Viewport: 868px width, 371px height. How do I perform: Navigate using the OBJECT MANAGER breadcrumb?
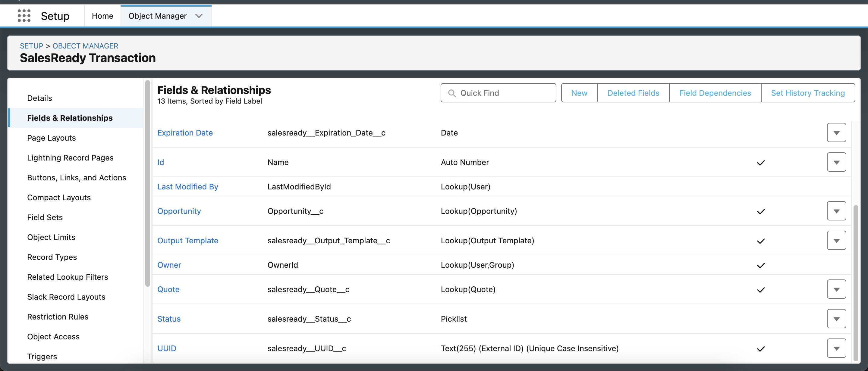pyautogui.click(x=85, y=46)
